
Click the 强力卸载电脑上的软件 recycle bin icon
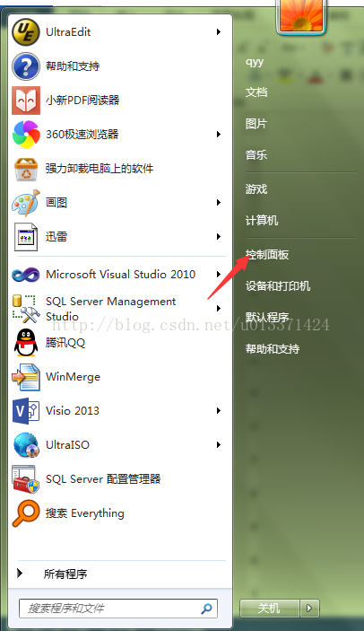click(x=26, y=169)
